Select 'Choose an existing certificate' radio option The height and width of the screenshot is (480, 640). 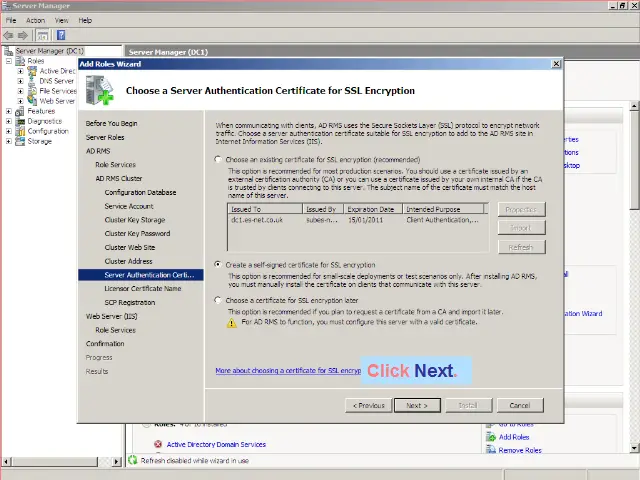(x=218, y=159)
